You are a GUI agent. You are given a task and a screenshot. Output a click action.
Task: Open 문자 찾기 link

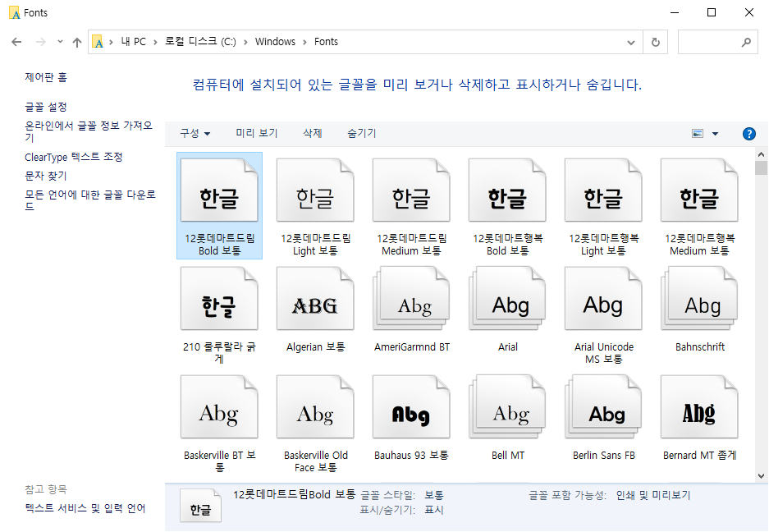(46, 176)
